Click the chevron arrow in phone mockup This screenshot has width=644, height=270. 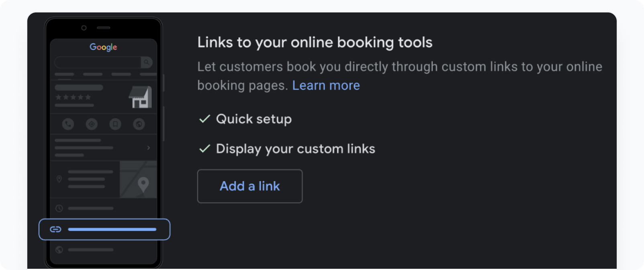(149, 148)
